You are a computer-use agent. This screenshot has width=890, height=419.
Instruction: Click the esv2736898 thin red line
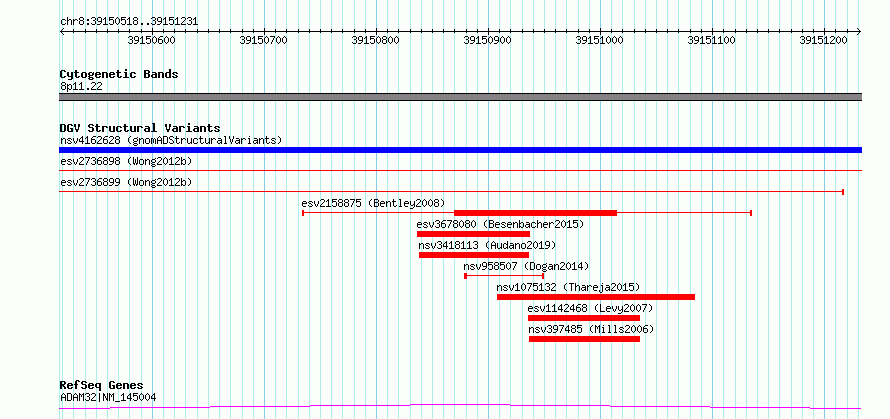point(460,170)
